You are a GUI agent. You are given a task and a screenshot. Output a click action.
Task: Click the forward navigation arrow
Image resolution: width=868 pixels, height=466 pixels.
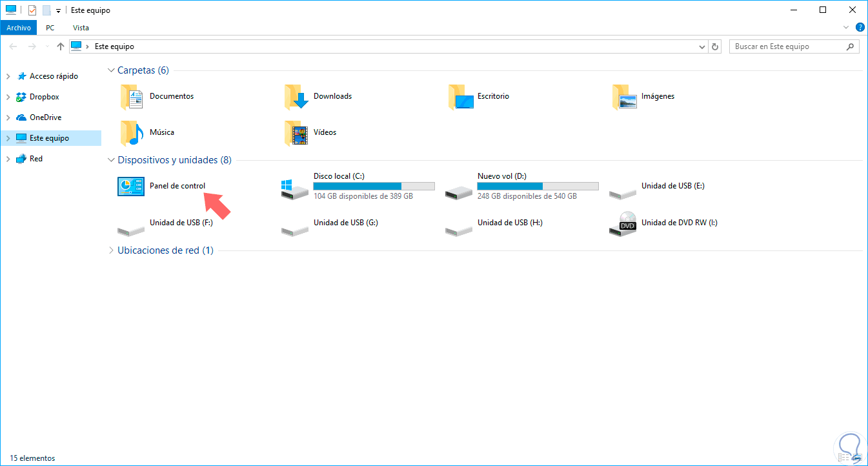click(x=32, y=46)
